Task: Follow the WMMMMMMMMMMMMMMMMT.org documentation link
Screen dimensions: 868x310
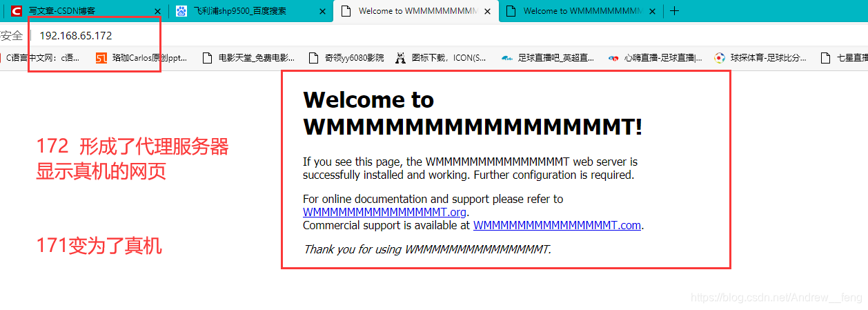Action: pyautogui.click(x=384, y=212)
